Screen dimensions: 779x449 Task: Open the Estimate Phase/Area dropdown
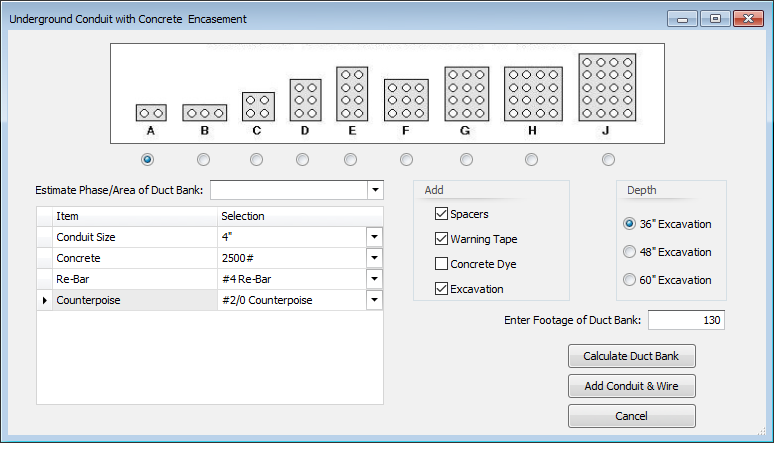point(375,189)
